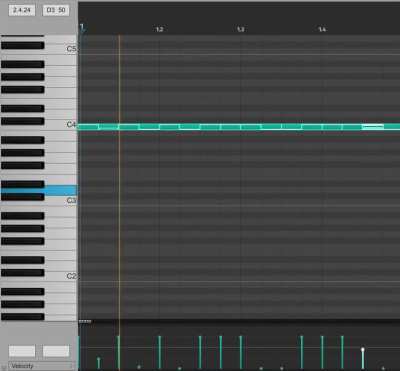This screenshot has height=371, width=400.
Task: Click the tall velocity stem under the playhead
Action: [119, 352]
